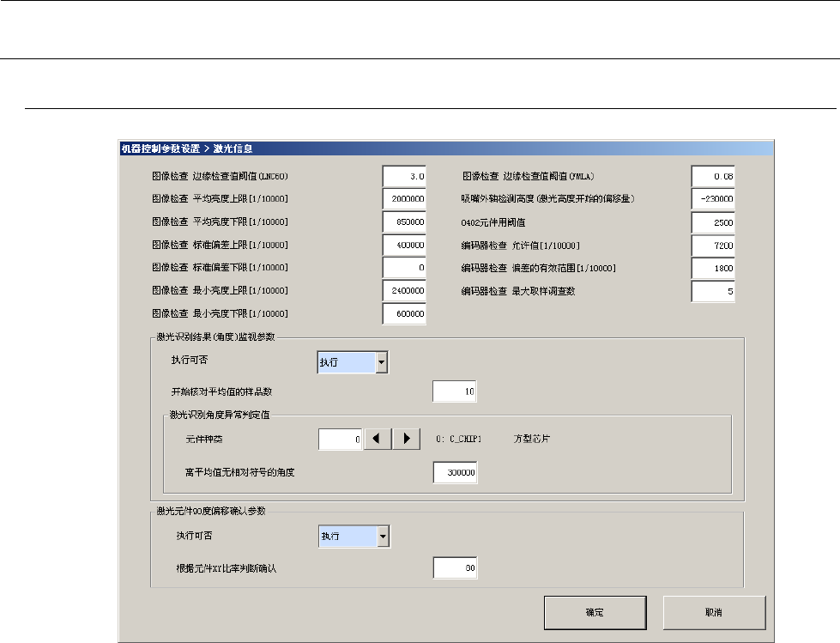Edit 编码器检查 允许值 field 7200
Image resolution: width=840 pixels, height=643 pixels.
click(x=713, y=246)
